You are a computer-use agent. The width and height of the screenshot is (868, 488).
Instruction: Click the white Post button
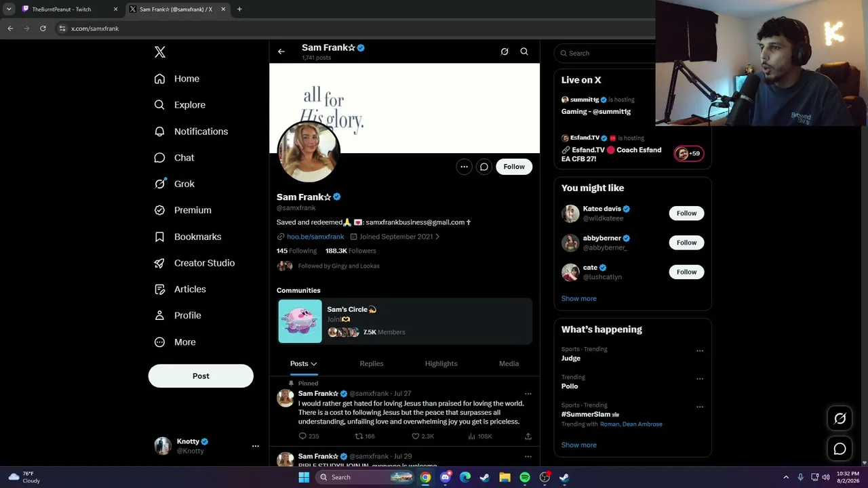(201, 376)
